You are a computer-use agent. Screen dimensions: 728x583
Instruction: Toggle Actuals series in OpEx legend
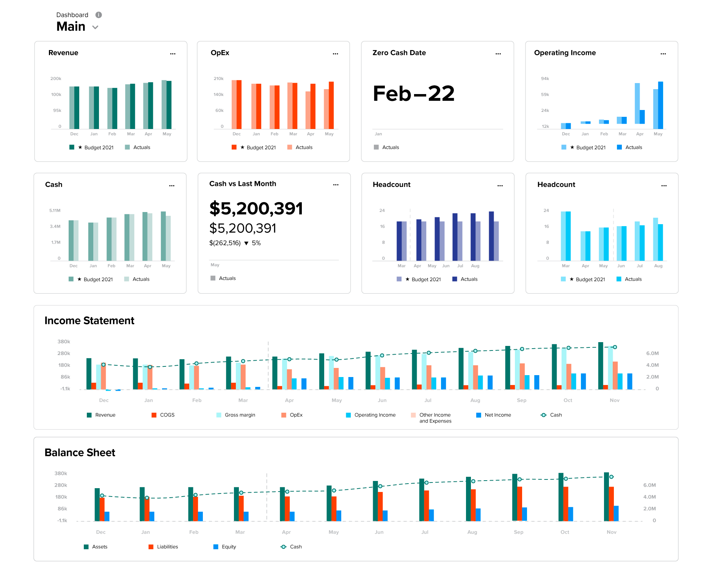pos(304,148)
